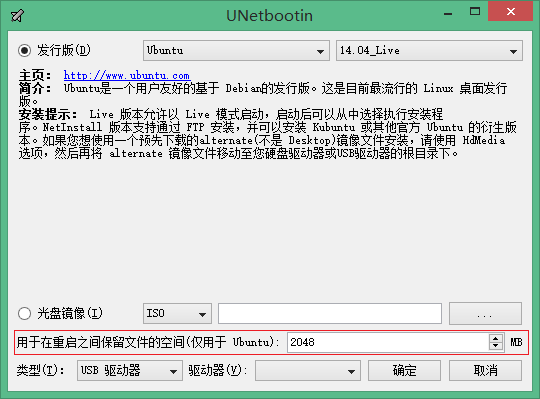Viewport: 540px width, 399px height.
Task: Minimize the UNetbootin window
Action: click(x=448, y=13)
